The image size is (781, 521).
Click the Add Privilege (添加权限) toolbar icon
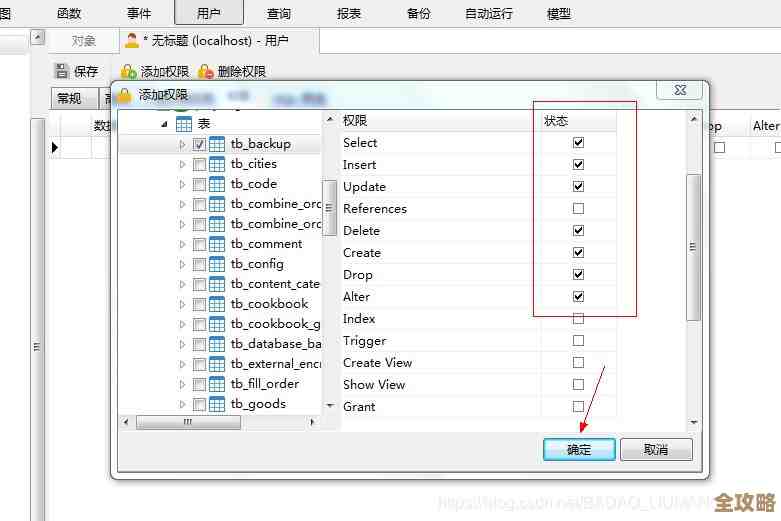pyautogui.click(x=129, y=72)
